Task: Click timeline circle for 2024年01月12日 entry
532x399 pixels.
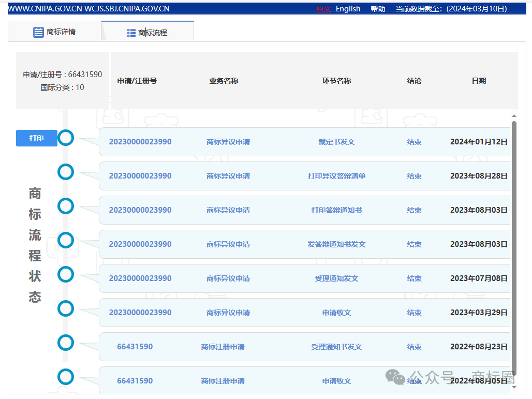Action: click(x=66, y=138)
